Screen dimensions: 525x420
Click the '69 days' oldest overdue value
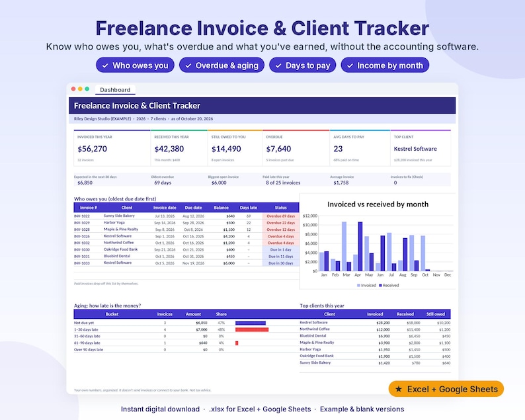[x=163, y=183]
